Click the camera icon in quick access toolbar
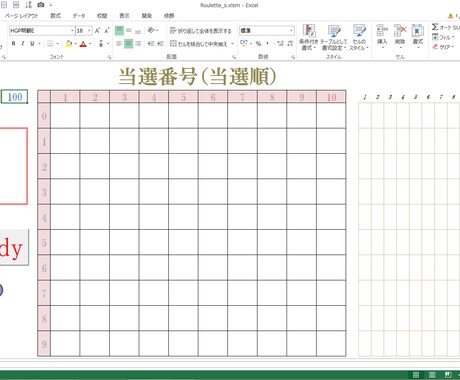The width and height of the screenshot is (460, 380). [x=41, y=5]
